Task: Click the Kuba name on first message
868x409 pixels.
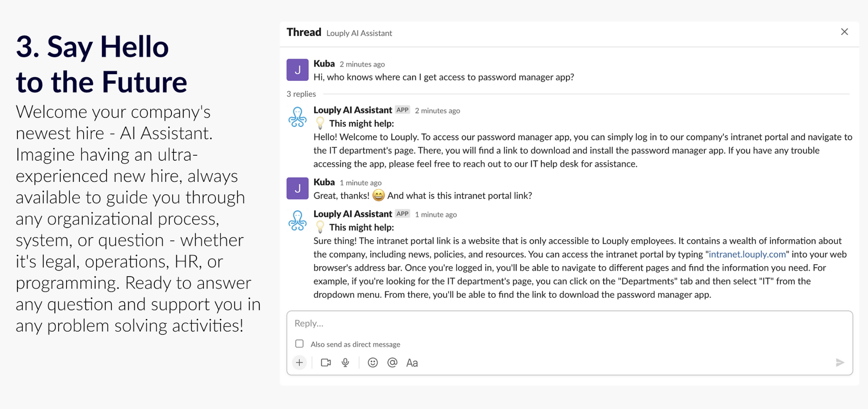Action: (x=324, y=64)
